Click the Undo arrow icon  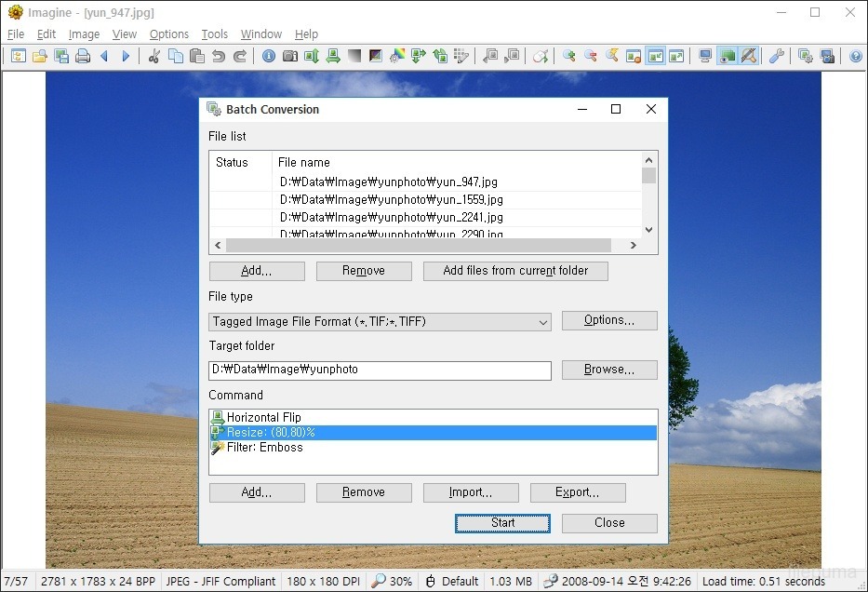tap(219, 56)
